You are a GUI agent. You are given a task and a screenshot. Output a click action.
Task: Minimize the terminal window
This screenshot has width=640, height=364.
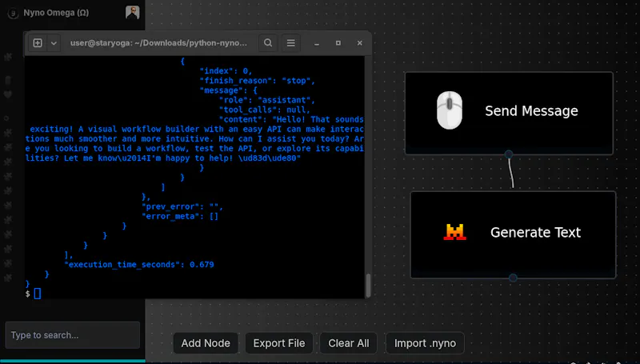coord(317,43)
